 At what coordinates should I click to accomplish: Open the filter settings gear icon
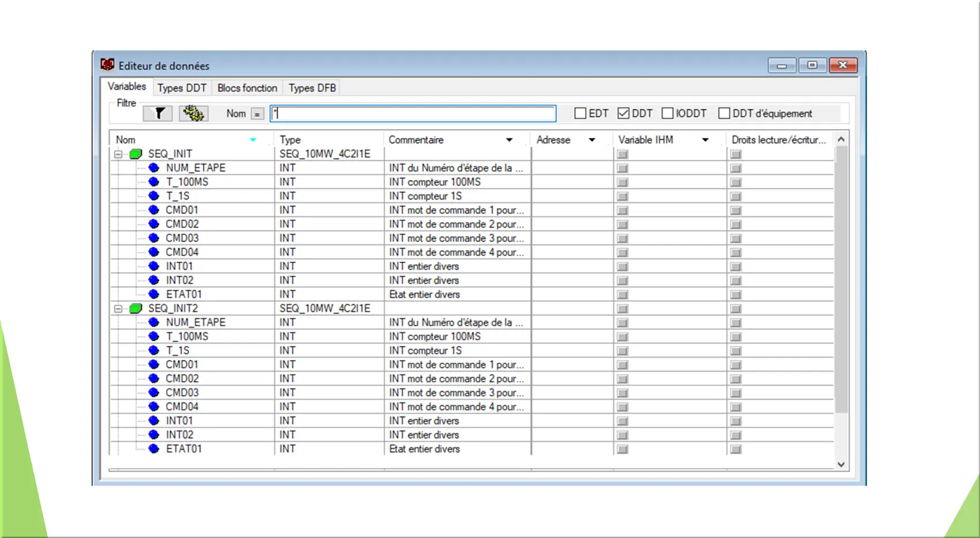click(x=194, y=113)
